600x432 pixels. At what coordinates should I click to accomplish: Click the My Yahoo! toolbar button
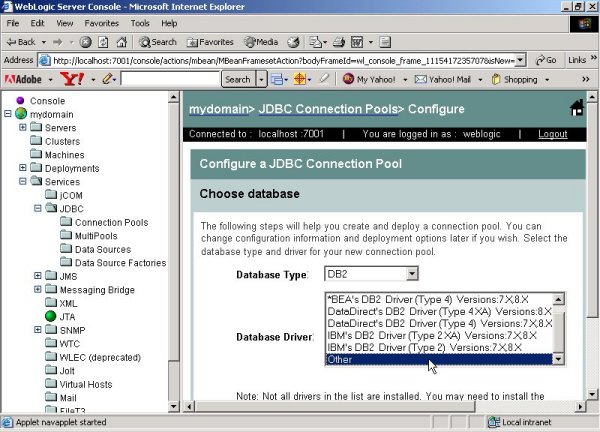pos(370,79)
